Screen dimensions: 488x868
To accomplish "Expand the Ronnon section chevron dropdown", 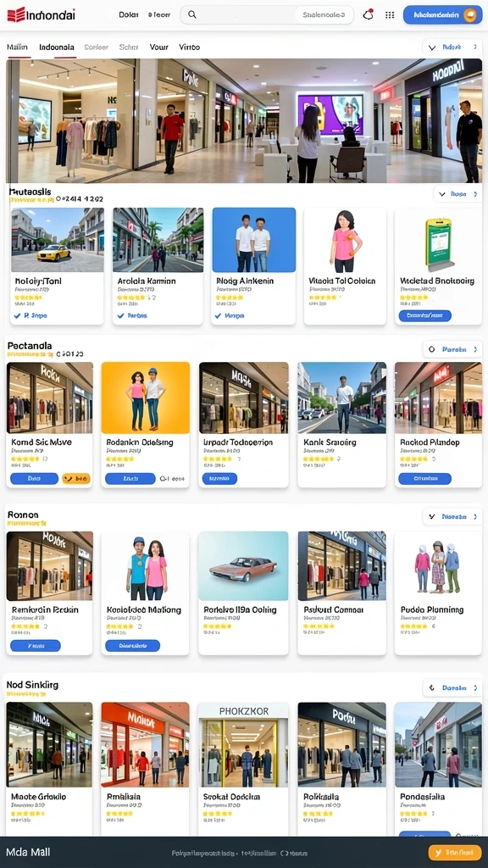I will point(431,517).
